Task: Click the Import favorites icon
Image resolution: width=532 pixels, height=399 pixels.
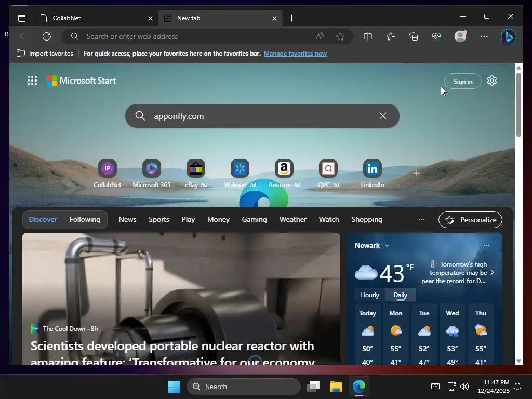Action: click(21, 54)
